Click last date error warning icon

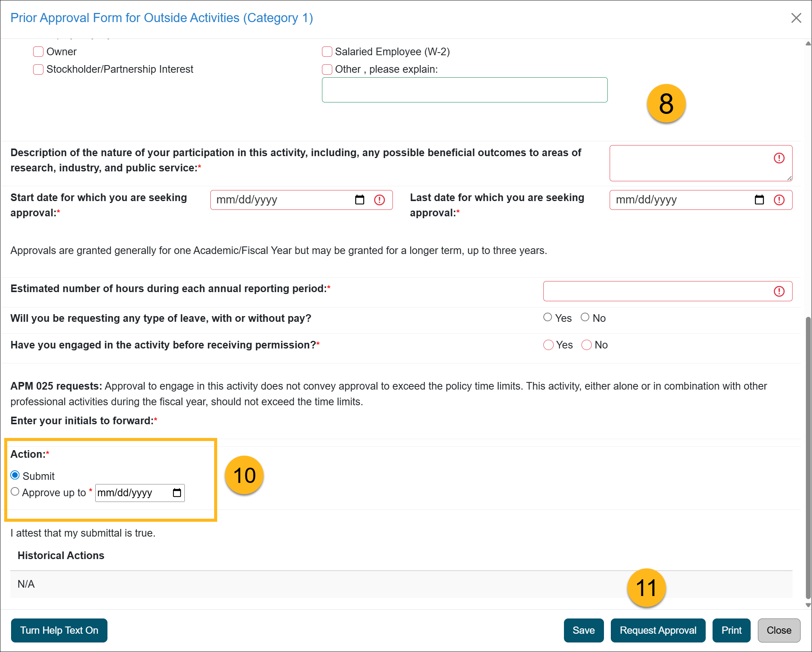(779, 200)
